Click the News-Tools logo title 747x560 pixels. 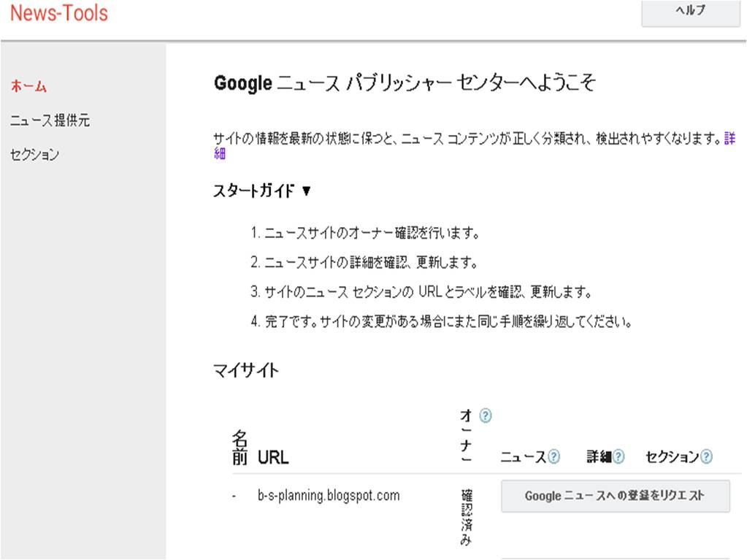pos(59,13)
